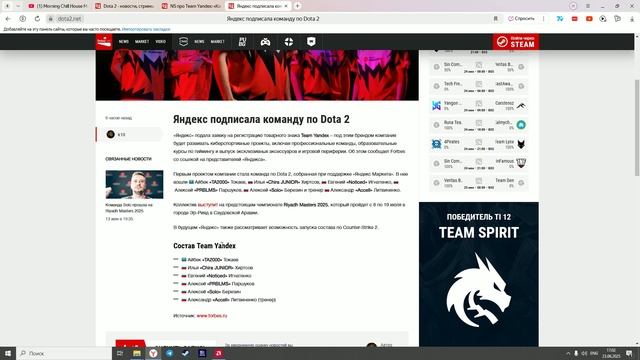This screenshot has width=640, height=360.
Task: Open the dota2.net site logo
Action: 104,42
